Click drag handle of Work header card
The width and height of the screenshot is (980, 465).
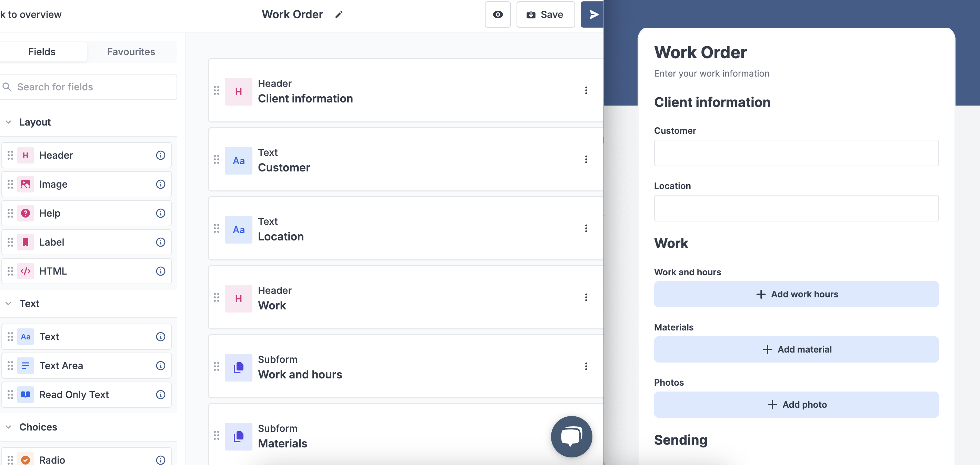(x=217, y=297)
